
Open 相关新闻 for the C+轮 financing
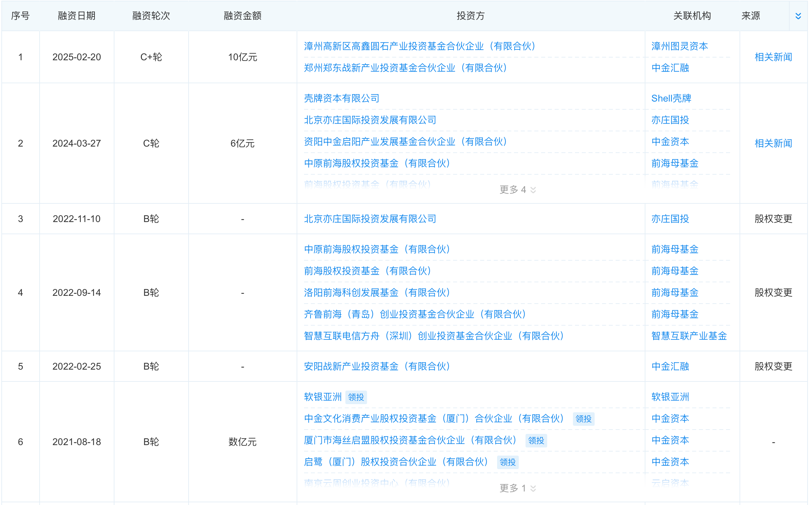coord(773,57)
